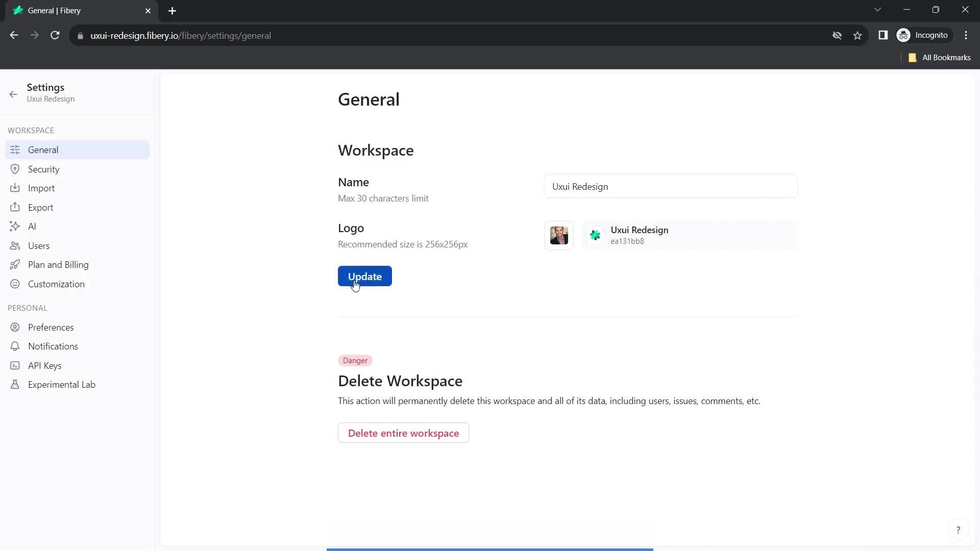Screen dimensions: 980x551
Task: Click the Users settings icon
Action: pyautogui.click(x=15, y=245)
